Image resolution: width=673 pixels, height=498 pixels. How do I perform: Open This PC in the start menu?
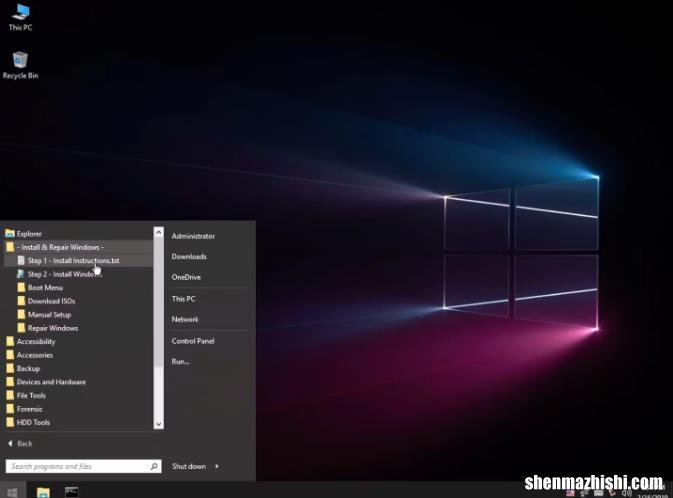pos(183,299)
